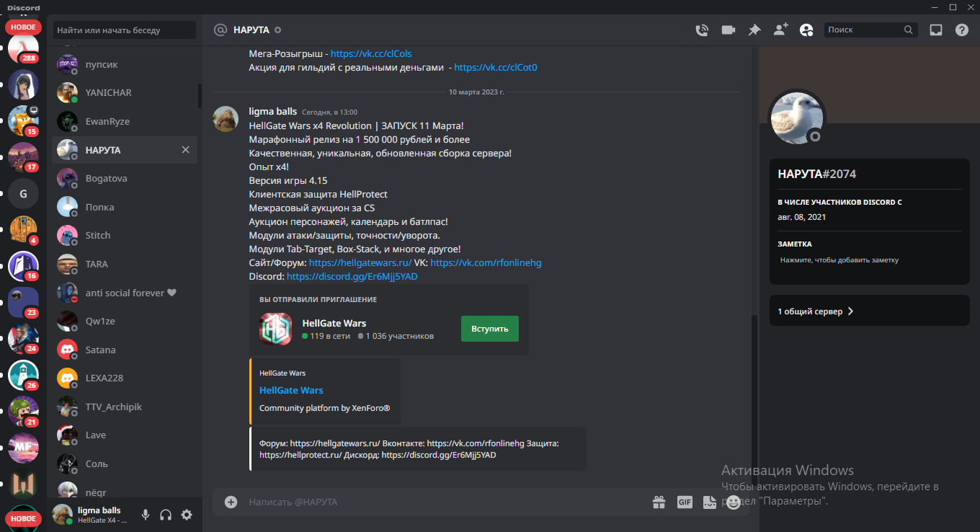Viewport: 980px width, 532px height.
Task: Open the sticker picker
Action: click(x=709, y=502)
